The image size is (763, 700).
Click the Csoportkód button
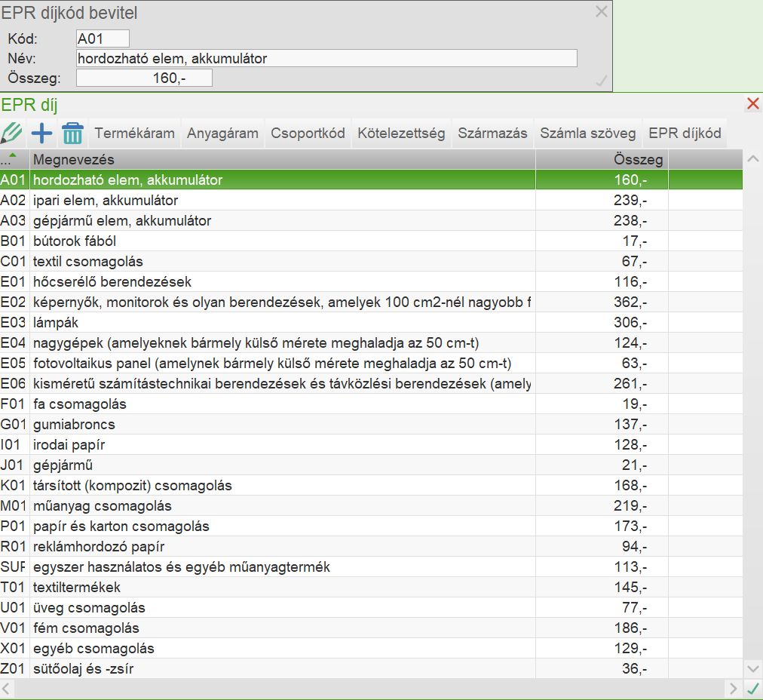[308, 134]
